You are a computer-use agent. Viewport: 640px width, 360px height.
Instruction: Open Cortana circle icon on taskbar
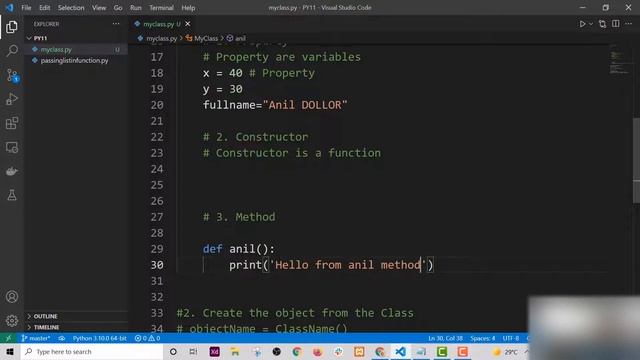click(x=173, y=351)
